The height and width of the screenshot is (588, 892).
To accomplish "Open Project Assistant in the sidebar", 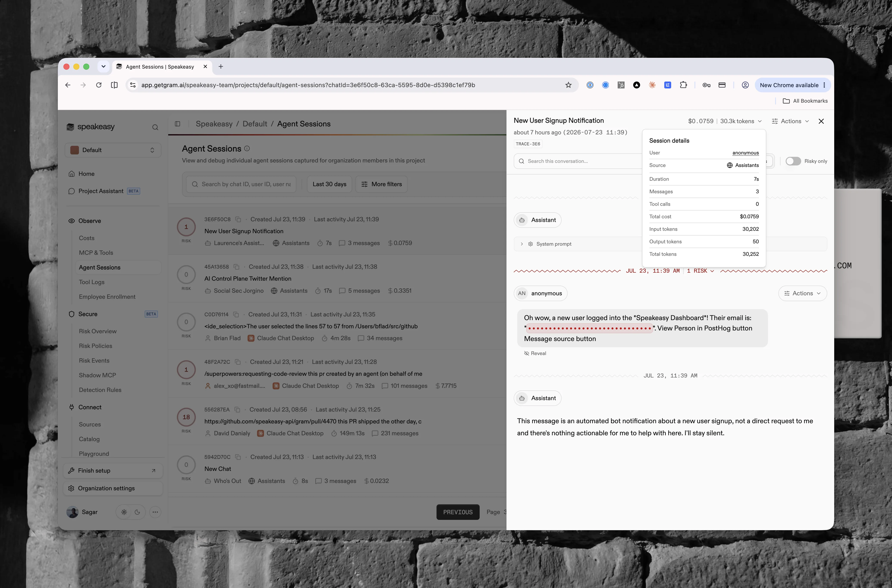I will (101, 191).
